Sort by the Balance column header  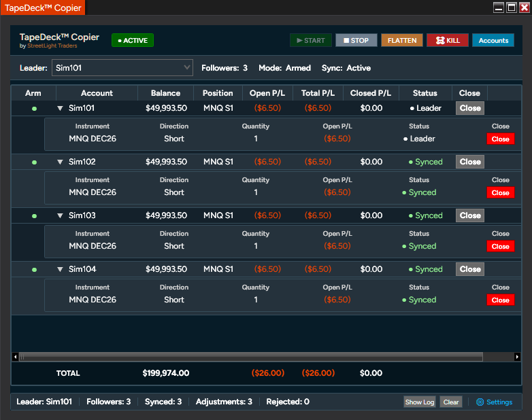click(165, 93)
